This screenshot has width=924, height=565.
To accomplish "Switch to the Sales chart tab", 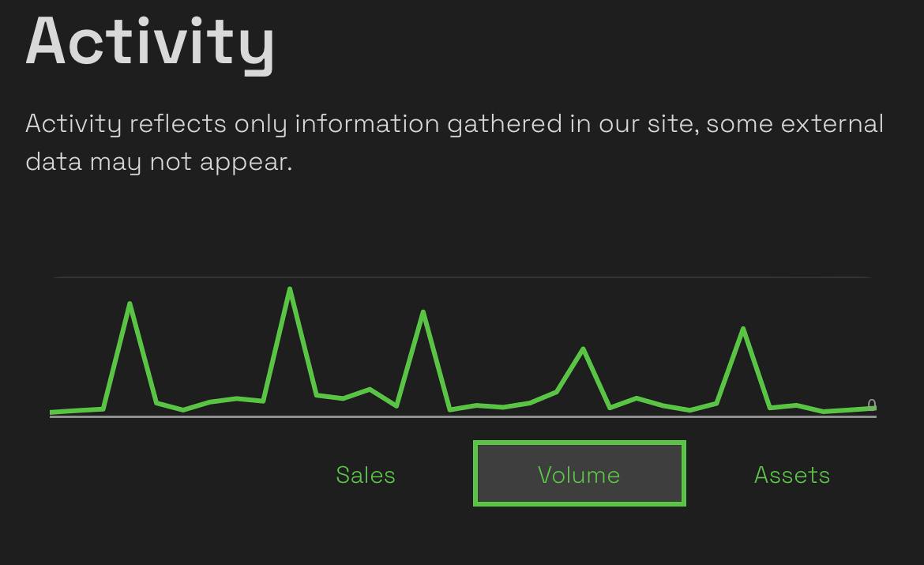I will pos(366,475).
